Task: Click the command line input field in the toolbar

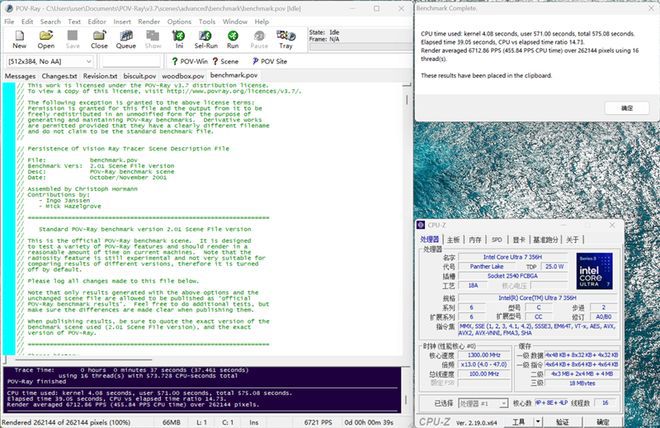Action: (x=132, y=61)
